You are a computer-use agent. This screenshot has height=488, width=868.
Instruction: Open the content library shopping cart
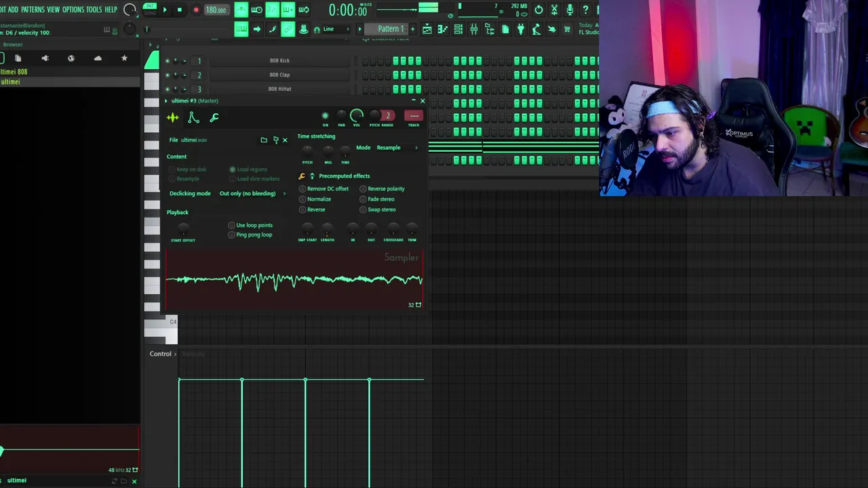coord(567,29)
